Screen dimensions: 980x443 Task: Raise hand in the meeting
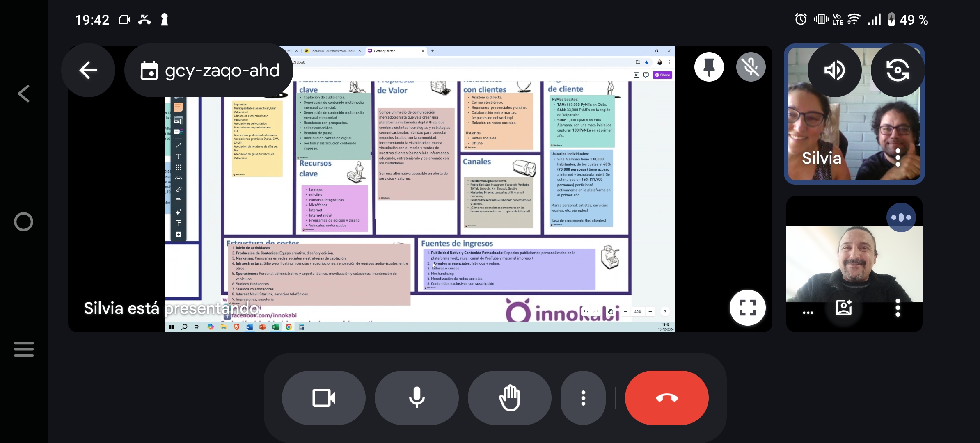509,398
